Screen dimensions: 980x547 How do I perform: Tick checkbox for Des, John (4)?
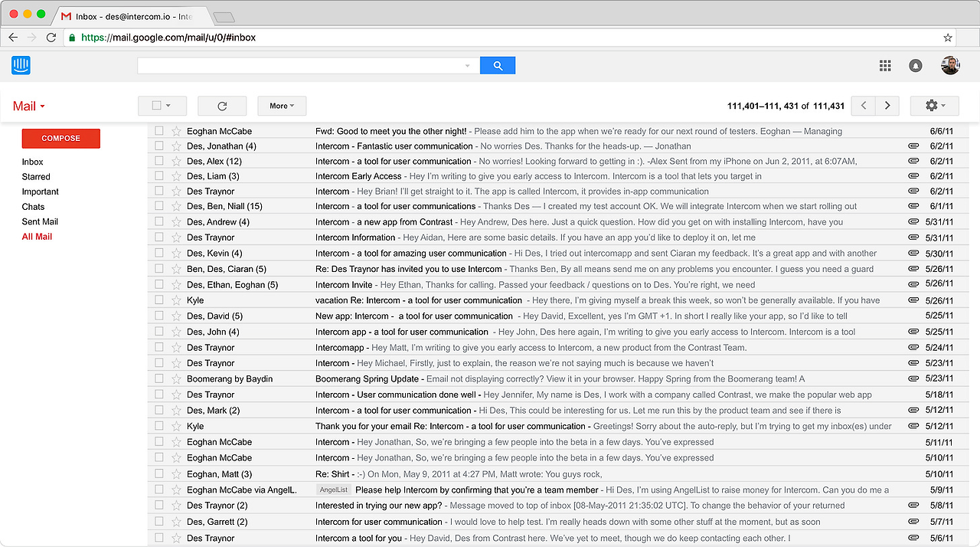159,332
